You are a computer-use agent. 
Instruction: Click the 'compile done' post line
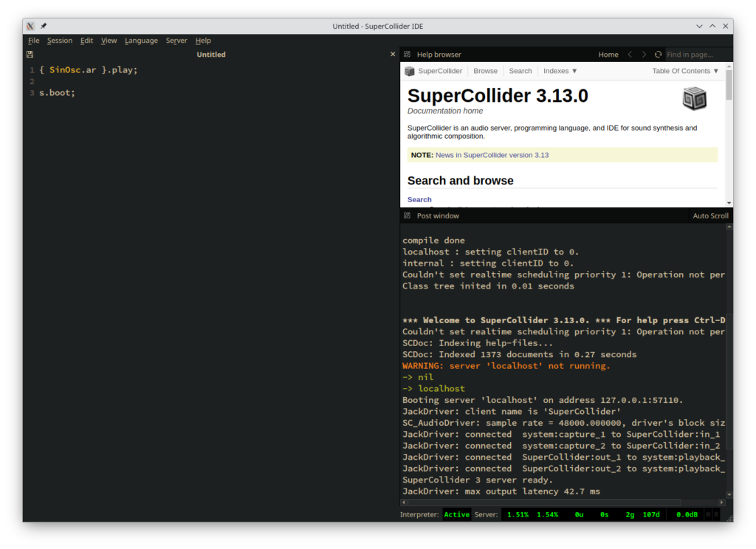(x=433, y=240)
